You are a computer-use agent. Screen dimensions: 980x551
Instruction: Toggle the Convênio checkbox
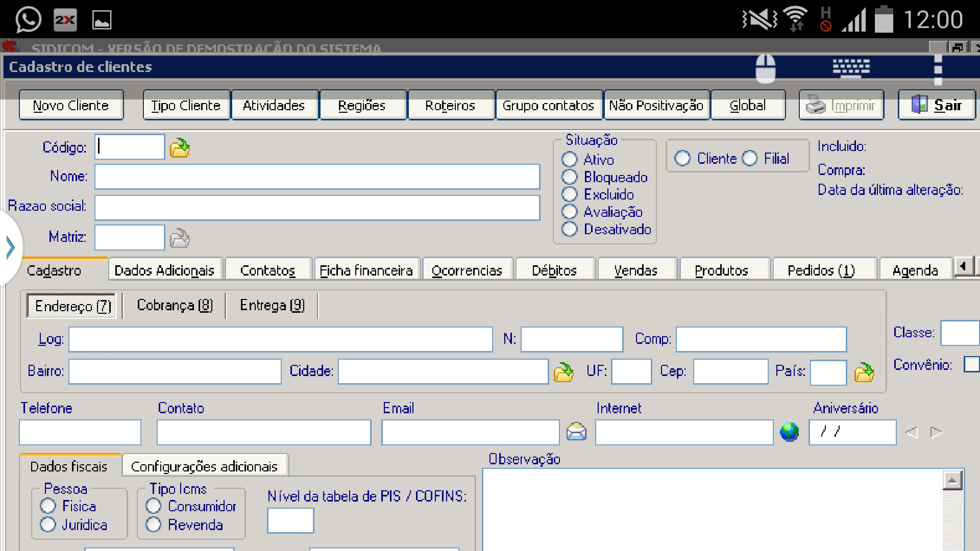(x=972, y=364)
